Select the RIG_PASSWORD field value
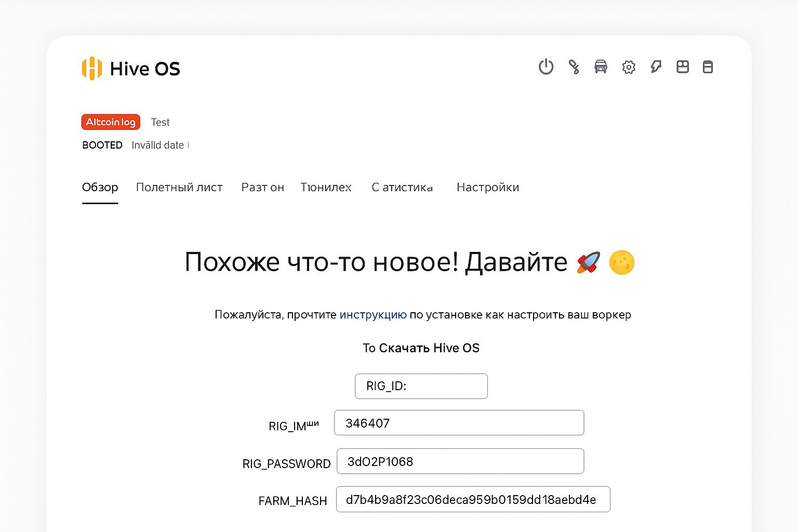This screenshot has height=532, width=798. point(460,461)
